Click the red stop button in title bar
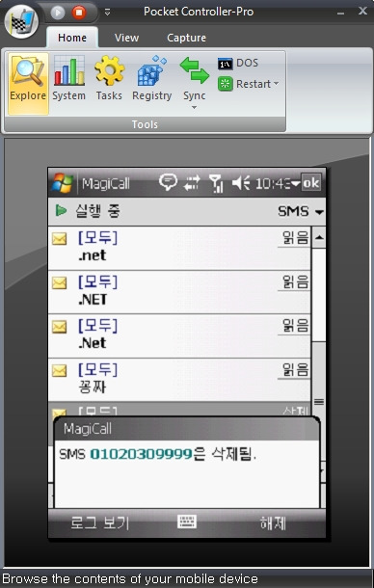The image size is (374, 588). (79, 13)
